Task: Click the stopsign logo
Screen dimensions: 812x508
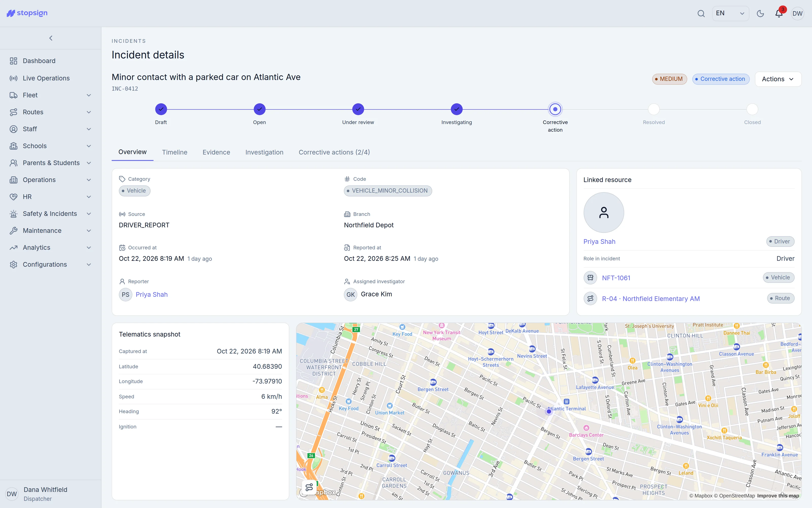Action: [x=27, y=13]
